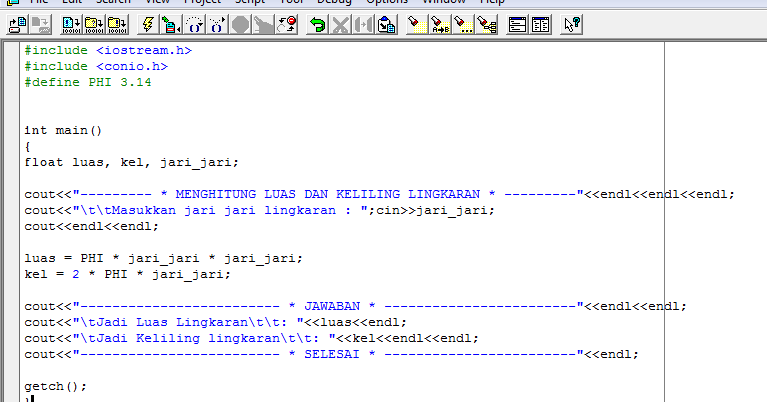Viewport: 767px width, 402px height.
Task: Click the line '#include <iostream.h>'
Action: coord(108,50)
